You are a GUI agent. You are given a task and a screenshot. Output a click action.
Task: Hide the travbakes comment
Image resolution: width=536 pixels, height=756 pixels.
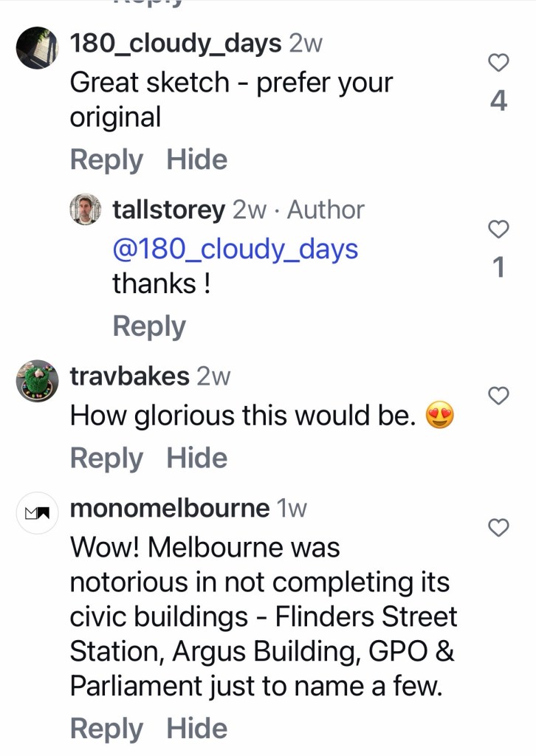pyautogui.click(x=196, y=458)
